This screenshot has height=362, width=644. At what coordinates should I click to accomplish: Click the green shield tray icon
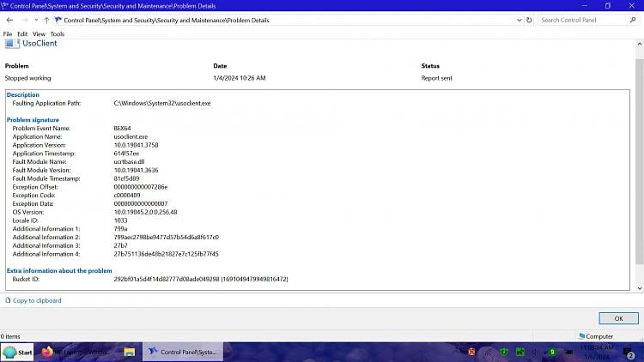(x=504, y=352)
